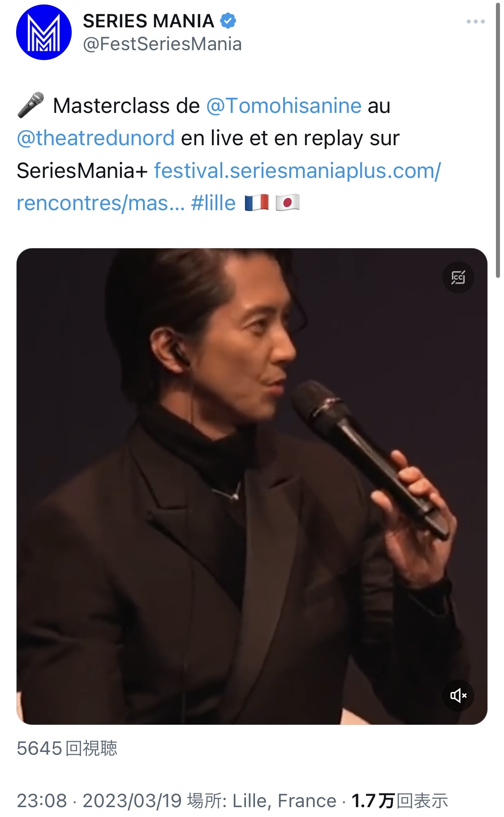The height and width of the screenshot is (817, 504).
Task: Open the Series Mania profile avatar
Action: (x=44, y=32)
